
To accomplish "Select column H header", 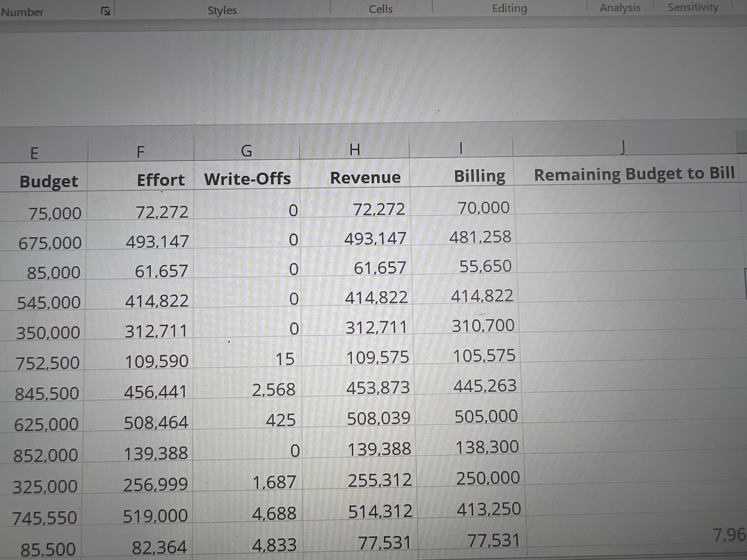I will pos(354,149).
